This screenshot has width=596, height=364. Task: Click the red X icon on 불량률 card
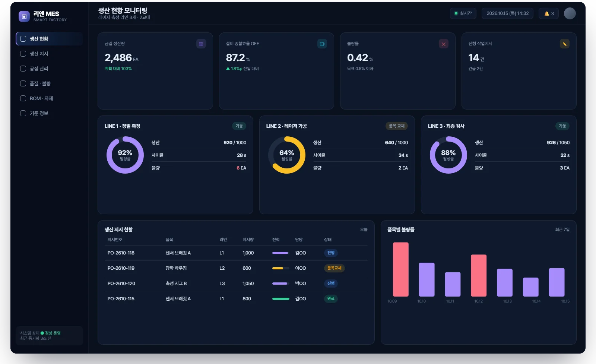[x=443, y=44]
